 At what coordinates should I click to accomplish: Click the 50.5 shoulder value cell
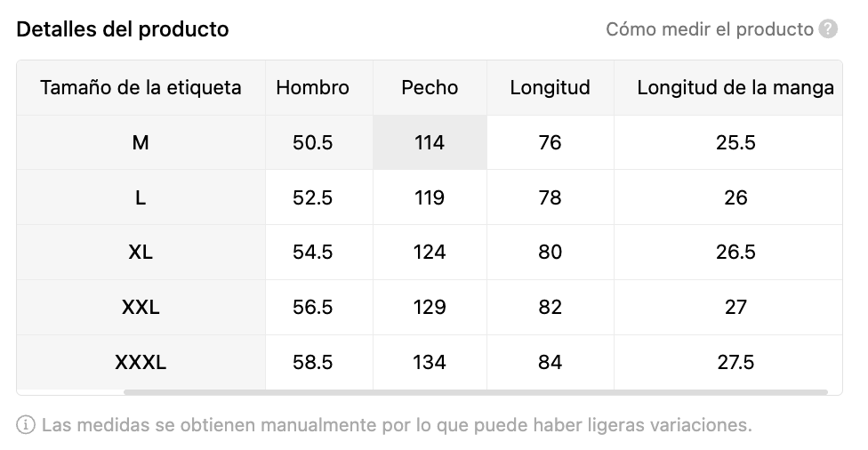(312, 142)
